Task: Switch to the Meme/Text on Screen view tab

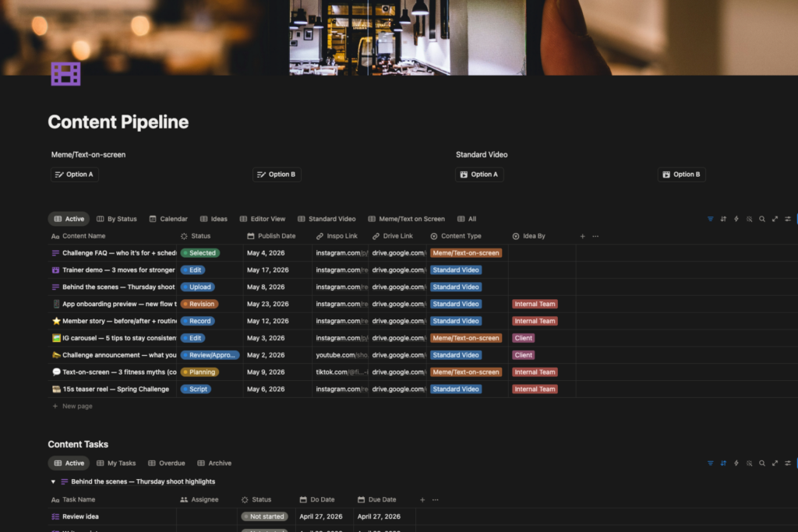Action: click(407, 219)
